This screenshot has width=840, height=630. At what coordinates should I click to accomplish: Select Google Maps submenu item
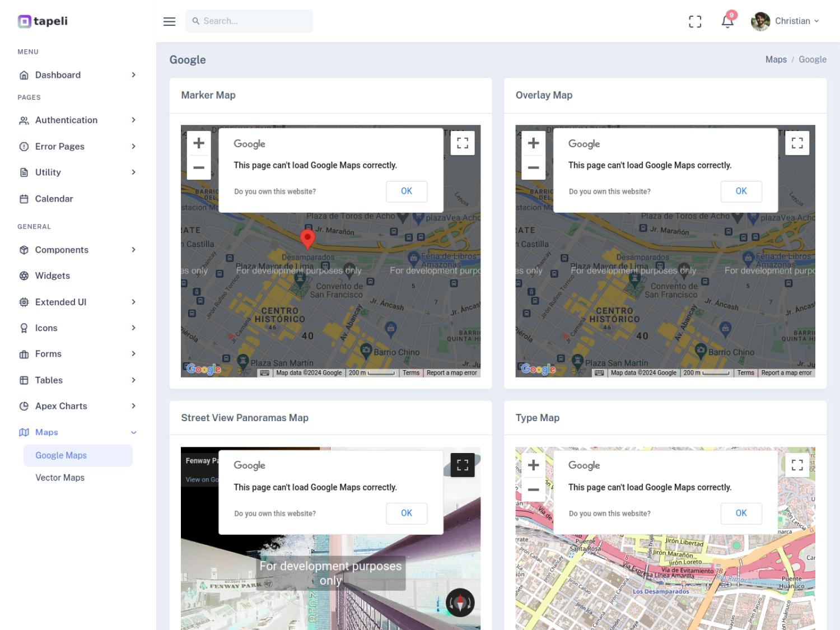coord(78,455)
